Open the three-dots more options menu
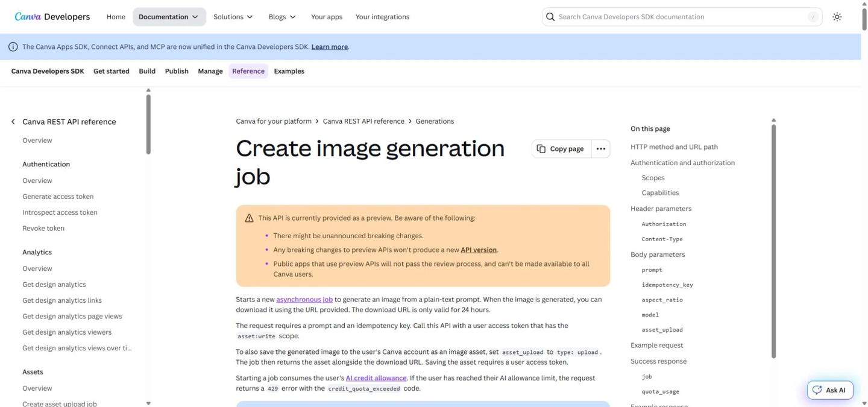This screenshot has width=868, height=407. pyautogui.click(x=600, y=149)
